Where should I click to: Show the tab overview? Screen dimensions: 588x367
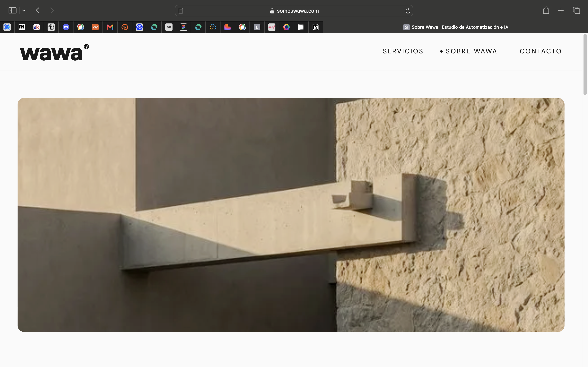point(576,10)
